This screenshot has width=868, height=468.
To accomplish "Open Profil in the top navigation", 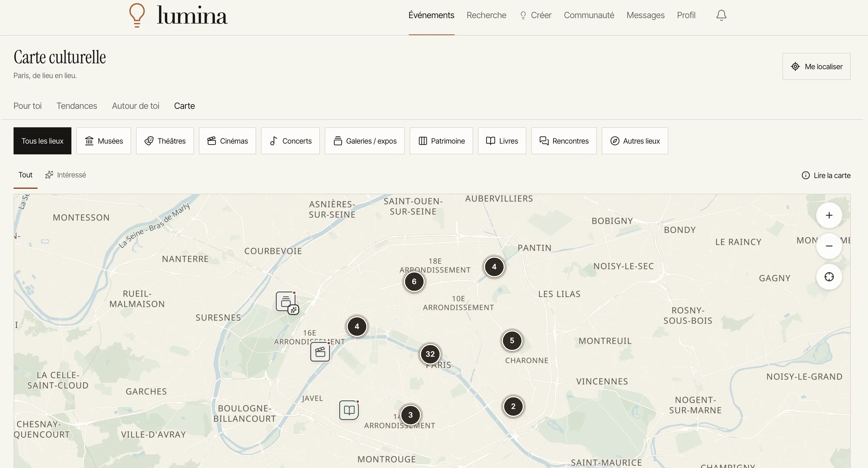I will click(686, 15).
